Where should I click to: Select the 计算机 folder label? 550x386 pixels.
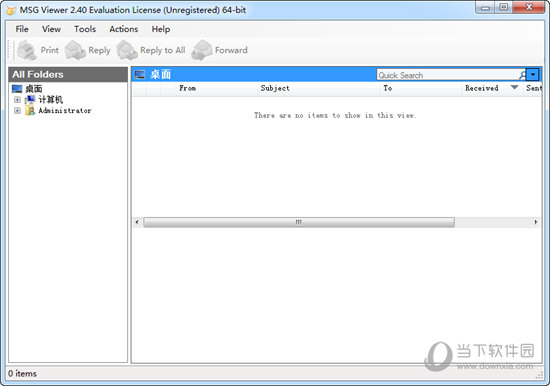pos(51,100)
